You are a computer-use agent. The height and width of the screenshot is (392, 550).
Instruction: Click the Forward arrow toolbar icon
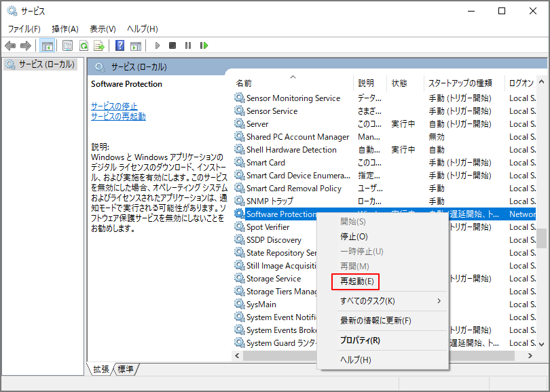(x=26, y=45)
